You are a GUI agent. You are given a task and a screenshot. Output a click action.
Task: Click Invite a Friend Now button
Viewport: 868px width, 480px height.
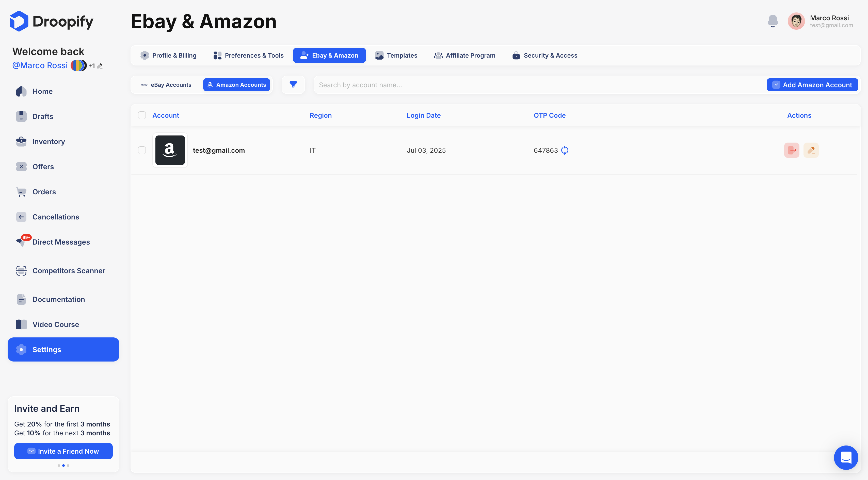(63, 451)
